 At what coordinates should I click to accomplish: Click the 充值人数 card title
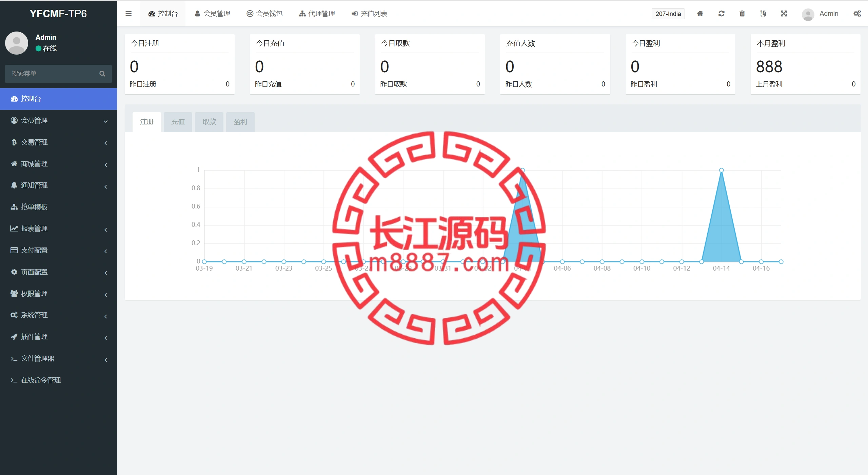pos(520,43)
